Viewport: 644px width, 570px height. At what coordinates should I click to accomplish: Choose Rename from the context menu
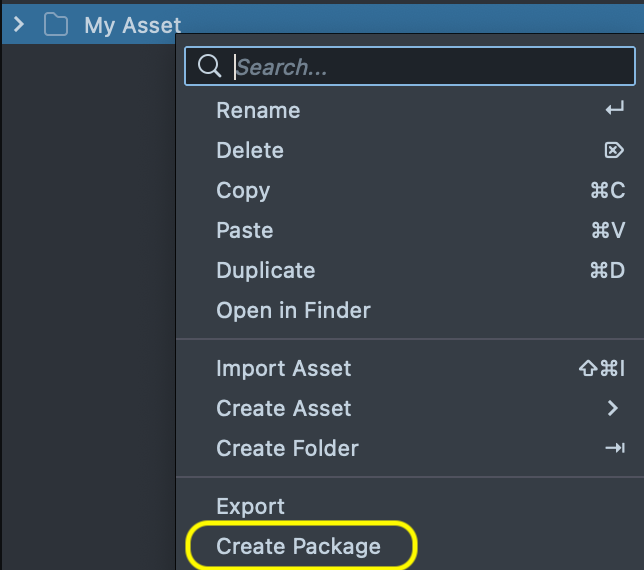258,110
